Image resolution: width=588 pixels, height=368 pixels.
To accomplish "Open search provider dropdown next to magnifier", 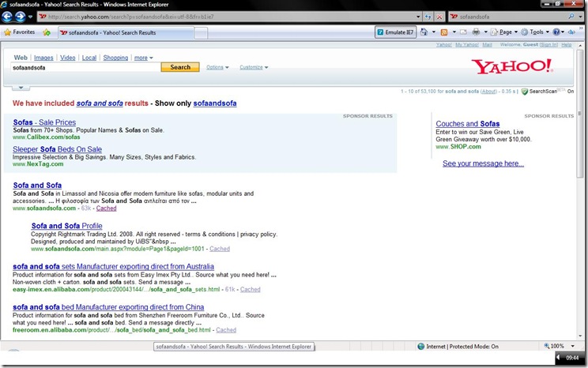I will coord(579,17).
